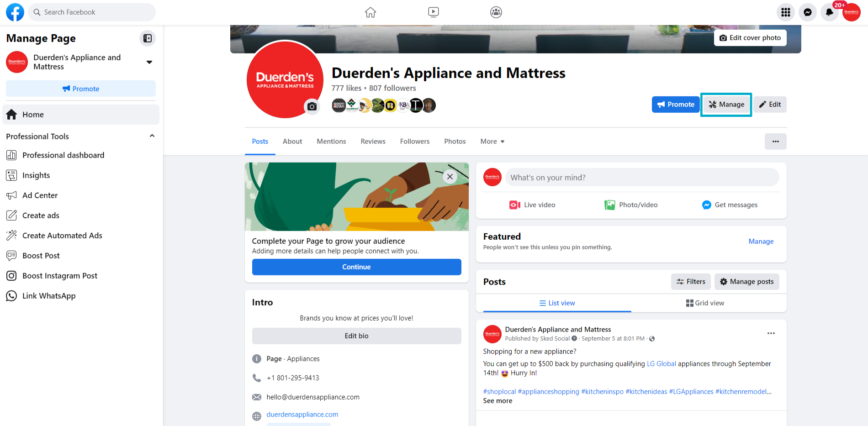Open Boost Instagram Post in sidebar
868x426 pixels.
click(81, 276)
